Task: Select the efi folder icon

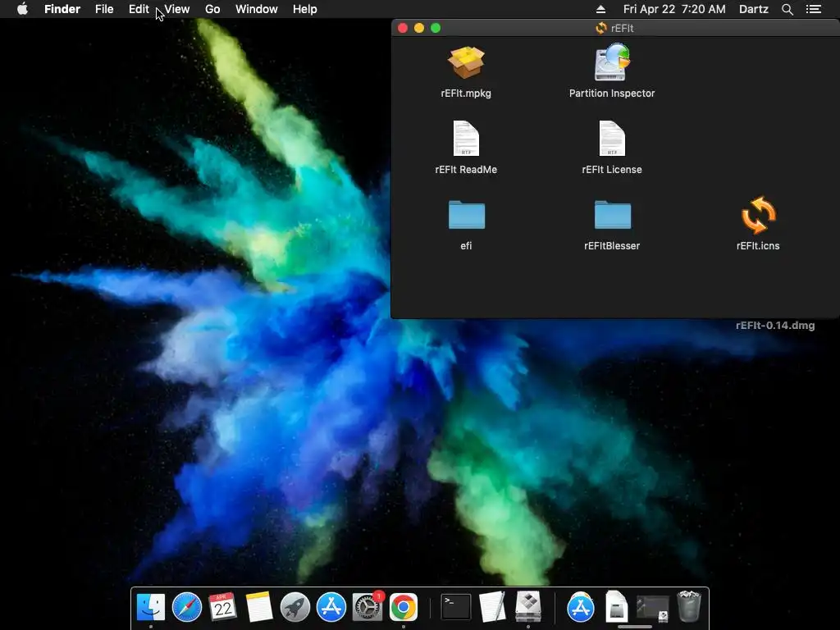Action: pyautogui.click(x=466, y=215)
